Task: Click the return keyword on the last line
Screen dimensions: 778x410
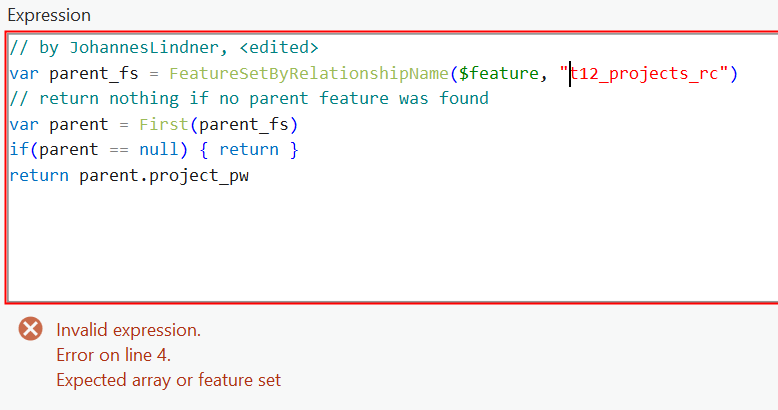Action: pyautogui.click(x=39, y=175)
